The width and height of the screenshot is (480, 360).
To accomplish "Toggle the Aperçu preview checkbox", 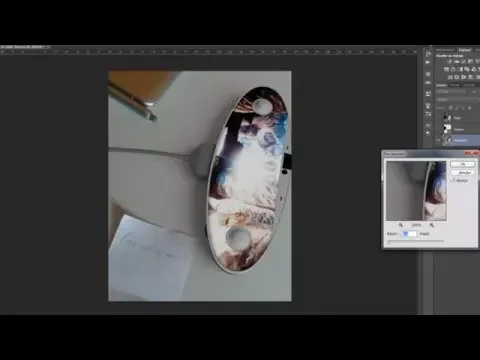I will pyautogui.click(x=453, y=180).
